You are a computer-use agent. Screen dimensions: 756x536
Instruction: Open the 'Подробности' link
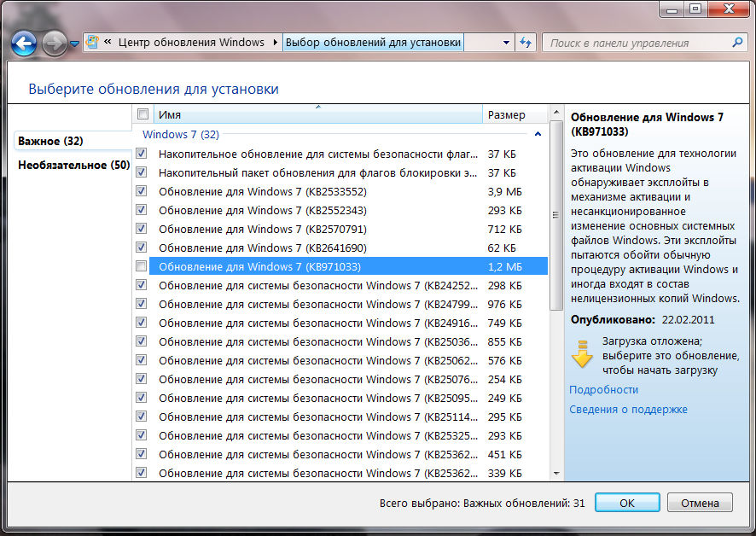[x=603, y=390]
